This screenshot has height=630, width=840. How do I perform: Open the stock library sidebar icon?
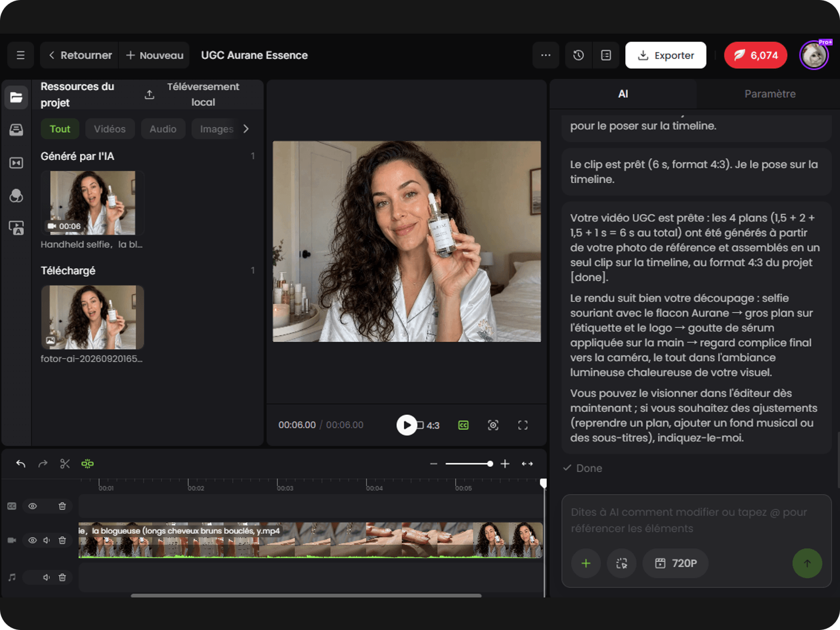[x=16, y=130]
